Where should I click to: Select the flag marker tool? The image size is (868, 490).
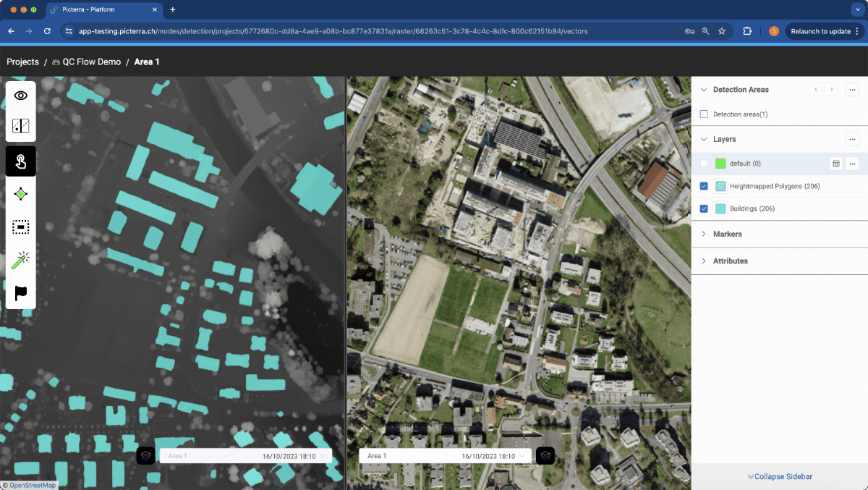click(21, 293)
